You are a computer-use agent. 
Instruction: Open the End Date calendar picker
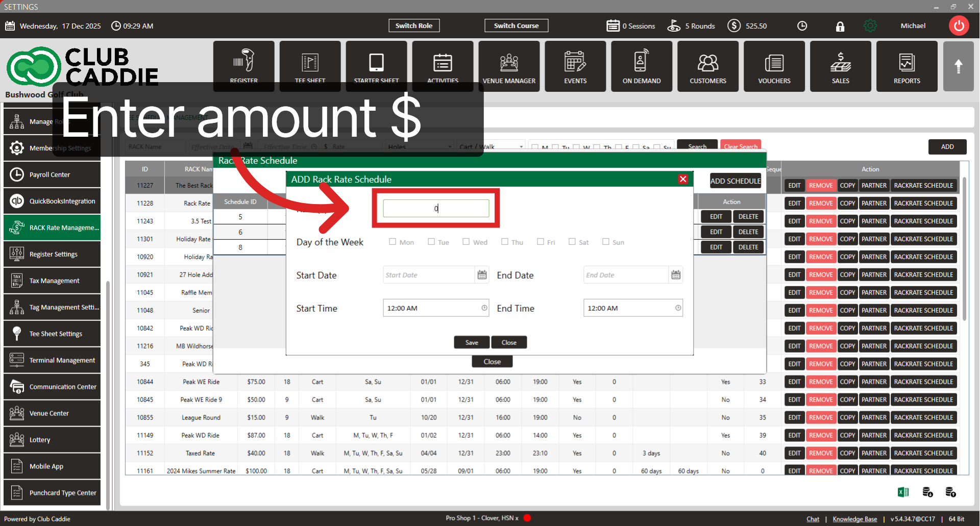click(676, 275)
